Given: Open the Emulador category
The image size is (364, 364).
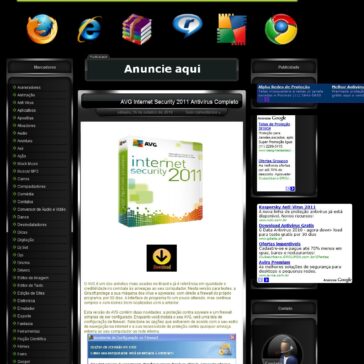Looking at the screenshot, I should pyautogui.click(x=26, y=308).
